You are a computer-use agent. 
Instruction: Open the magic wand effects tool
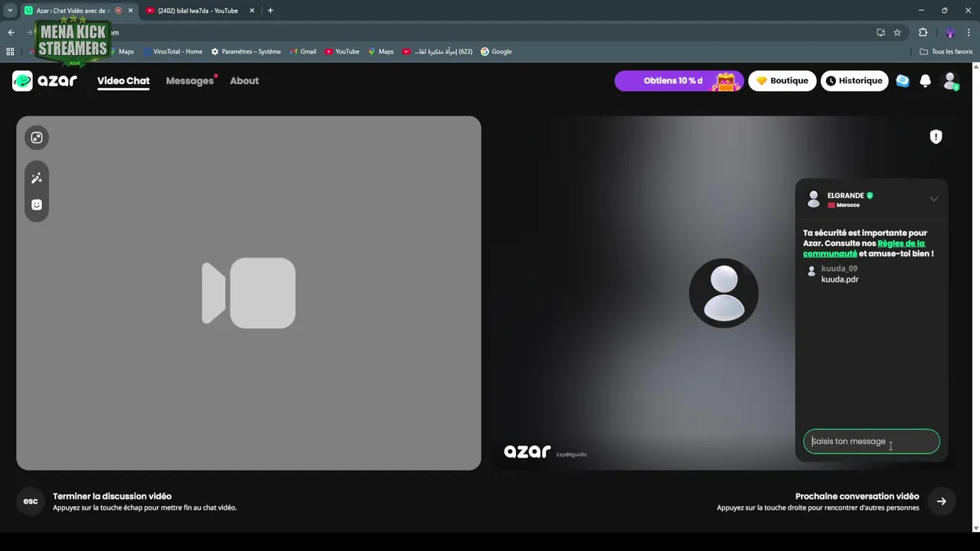pos(37,178)
